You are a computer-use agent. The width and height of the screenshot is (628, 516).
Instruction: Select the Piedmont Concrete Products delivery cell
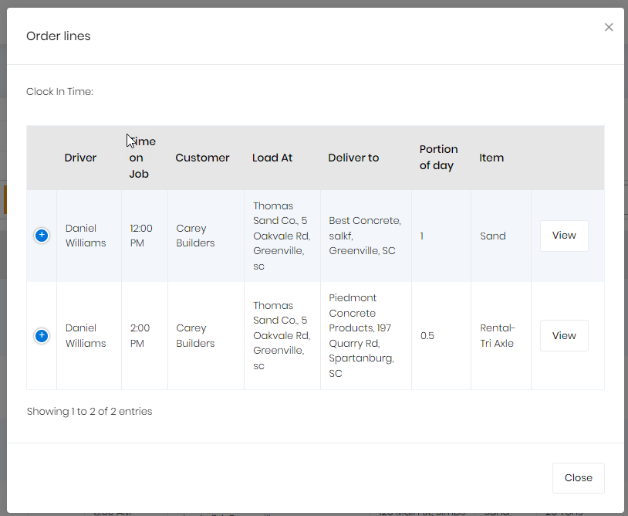tap(365, 336)
